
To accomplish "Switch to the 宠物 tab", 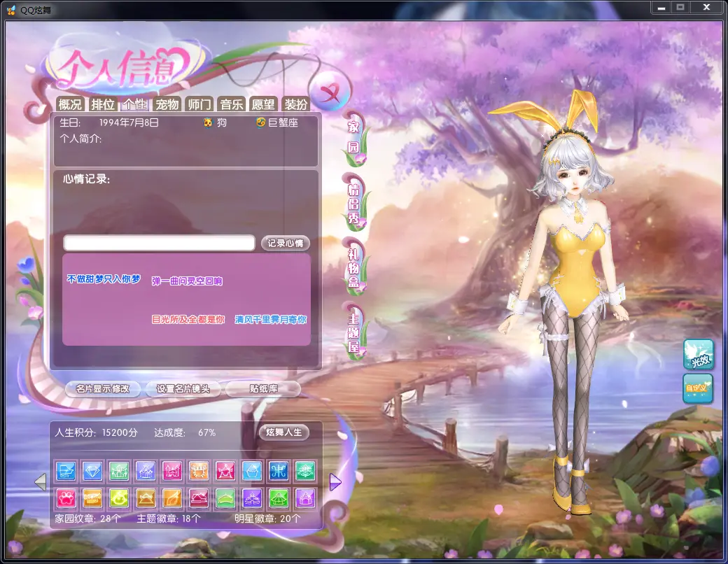I will [167, 104].
